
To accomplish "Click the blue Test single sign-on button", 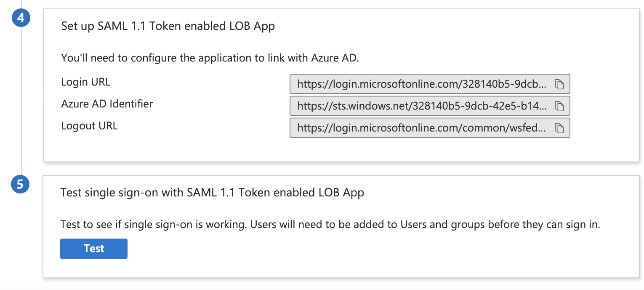I will (x=93, y=248).
